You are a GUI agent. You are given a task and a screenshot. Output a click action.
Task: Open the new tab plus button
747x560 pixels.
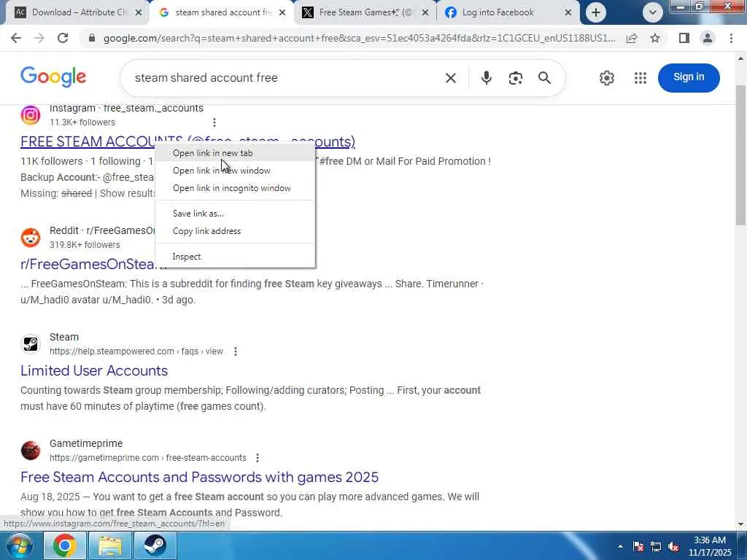tap(595, 12)
